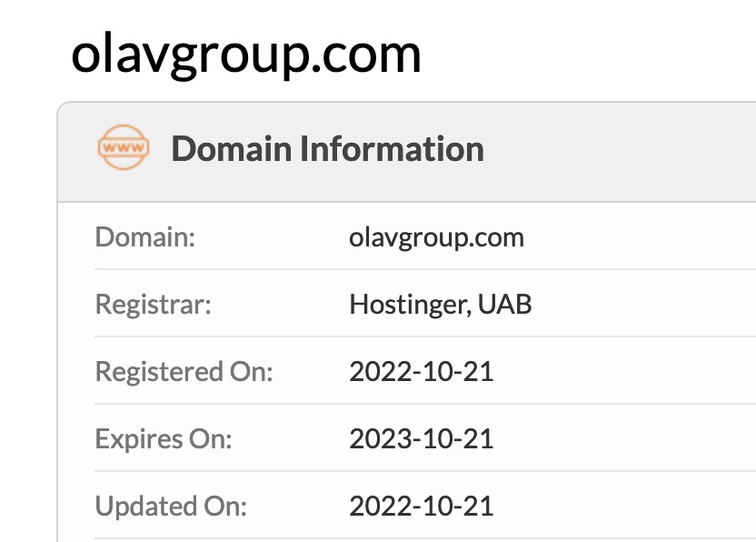Click the "Updated On:" label

coord(171,506)
